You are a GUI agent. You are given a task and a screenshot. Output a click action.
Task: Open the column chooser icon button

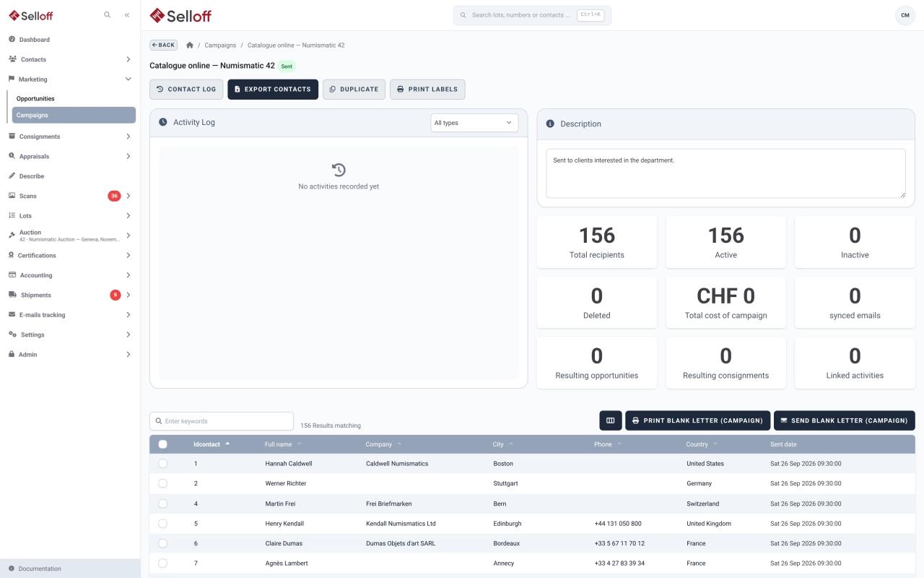point(610,420)
